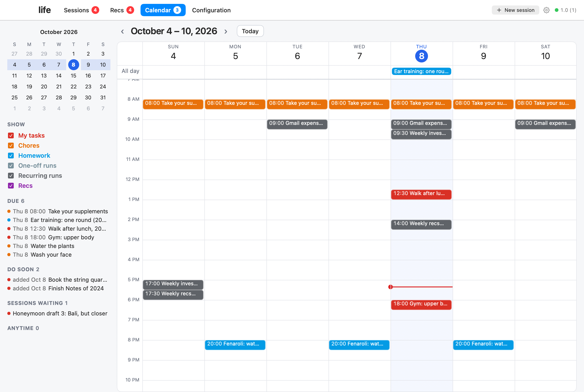Open Tuesday's 09:00 Gmail expenses event

[x=297, y=124]
